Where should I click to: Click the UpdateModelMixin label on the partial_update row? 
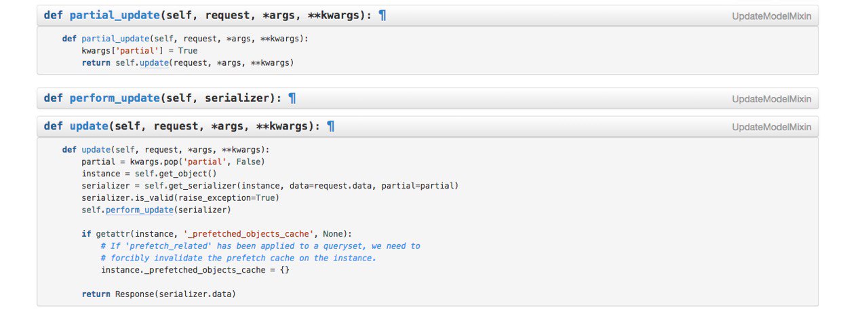(772, 16)
